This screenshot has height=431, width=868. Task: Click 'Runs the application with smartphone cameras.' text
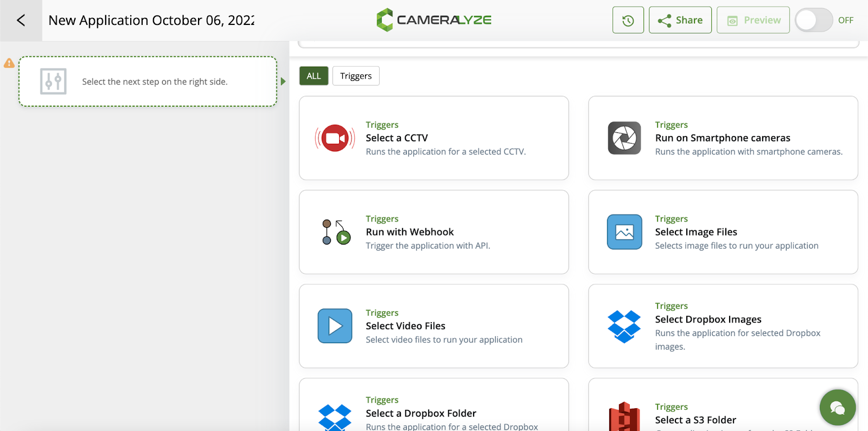coord(749,152)
